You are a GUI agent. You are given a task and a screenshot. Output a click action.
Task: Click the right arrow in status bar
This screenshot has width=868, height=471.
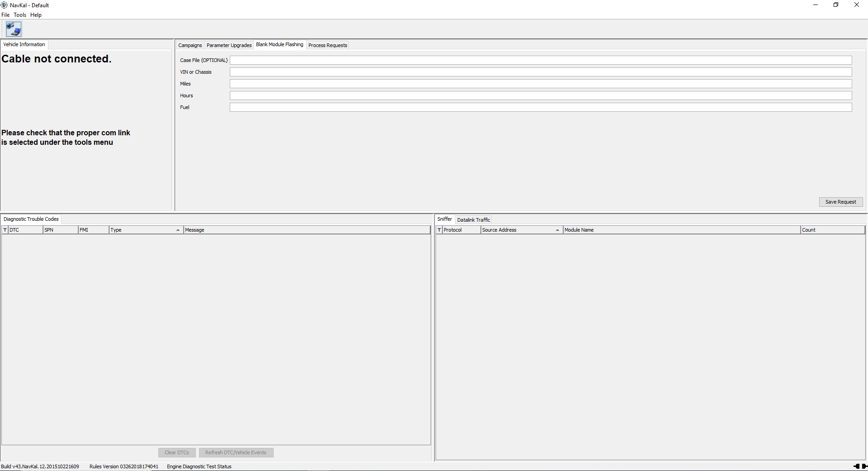coord(864,466)
